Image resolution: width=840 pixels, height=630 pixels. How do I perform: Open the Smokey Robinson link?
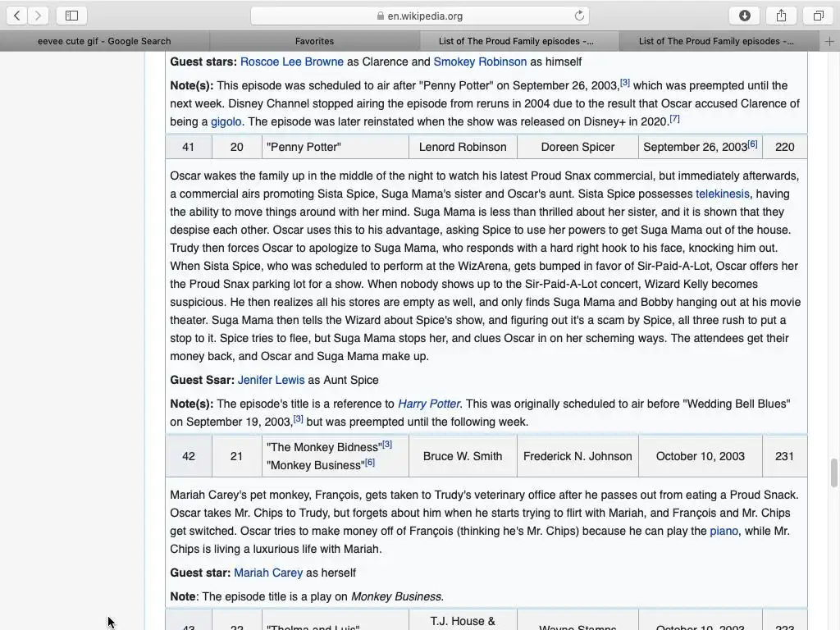click(480, 62)
